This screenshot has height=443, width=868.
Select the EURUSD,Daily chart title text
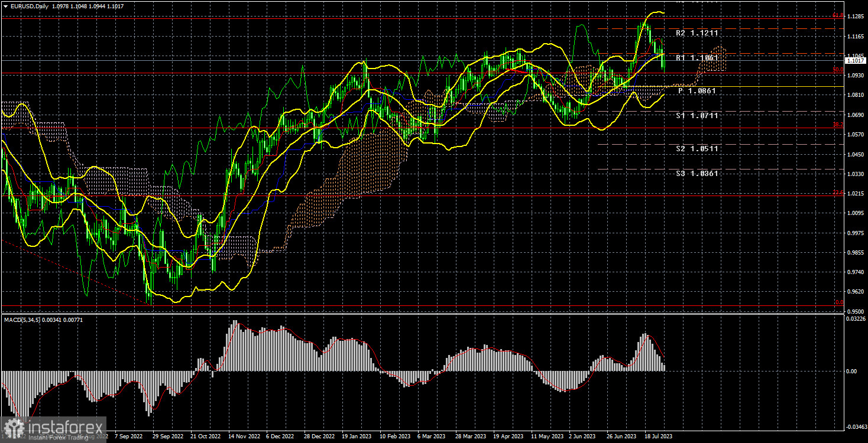tap(29, 6)
